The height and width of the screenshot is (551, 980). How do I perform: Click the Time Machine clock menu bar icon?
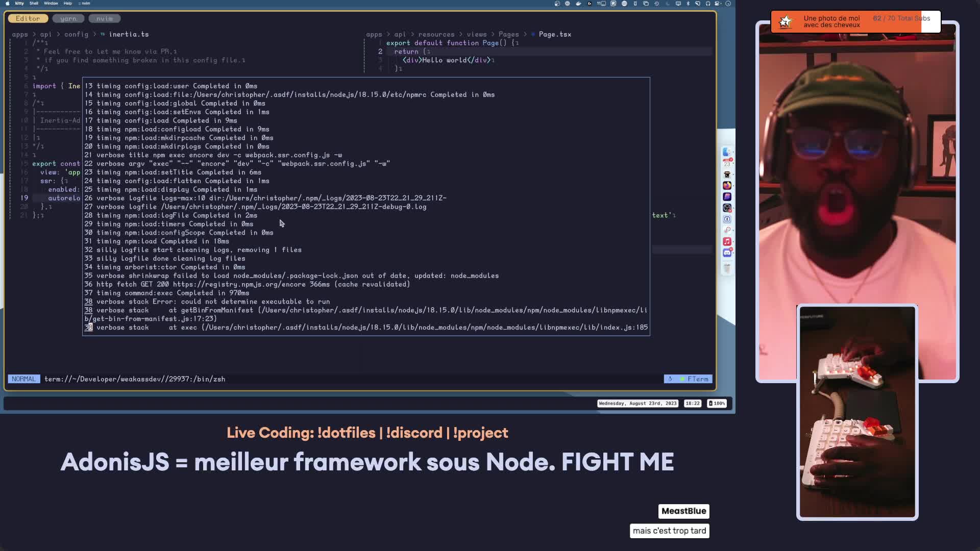click(x=657, y=4)
